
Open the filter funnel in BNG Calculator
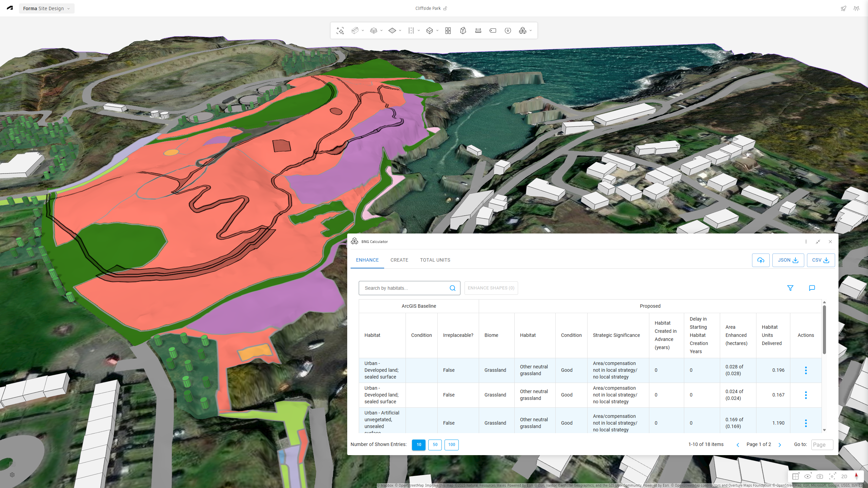pyautogui.click(x=790, y=288)
